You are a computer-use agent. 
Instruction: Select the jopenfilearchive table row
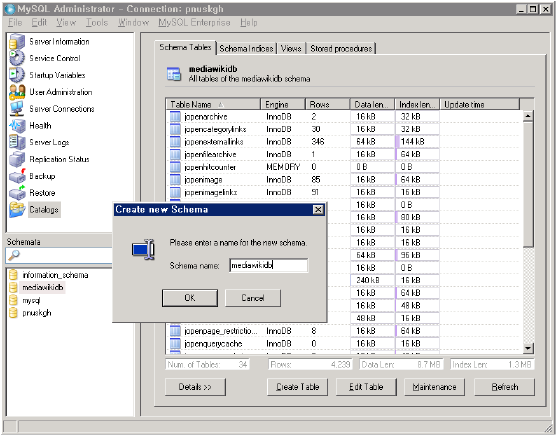coord(344,154)
